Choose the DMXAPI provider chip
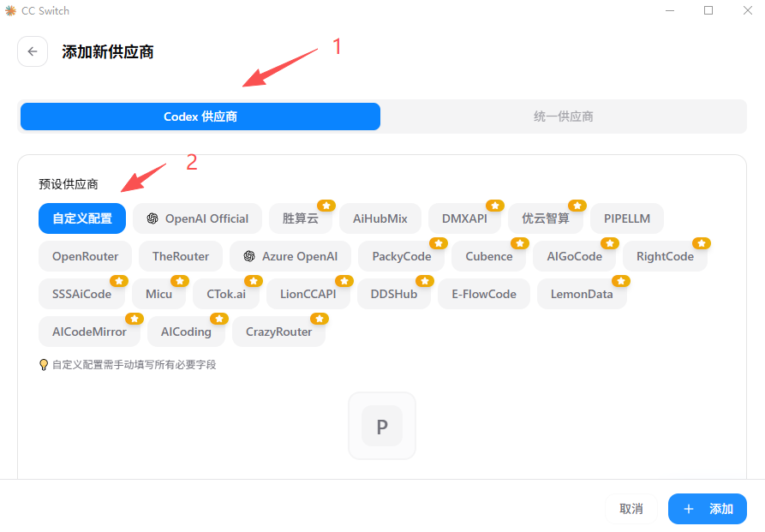This screenshot has width=765, height=532. 464,218
